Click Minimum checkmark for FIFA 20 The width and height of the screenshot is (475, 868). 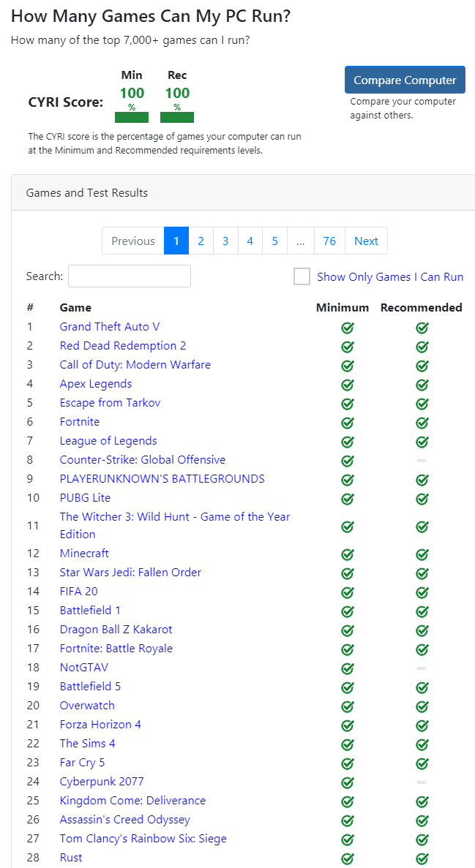tap(347, 593)
